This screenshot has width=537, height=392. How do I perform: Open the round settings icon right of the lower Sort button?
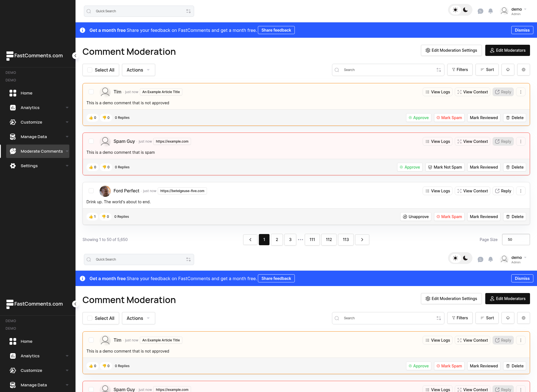coord(524,318)
